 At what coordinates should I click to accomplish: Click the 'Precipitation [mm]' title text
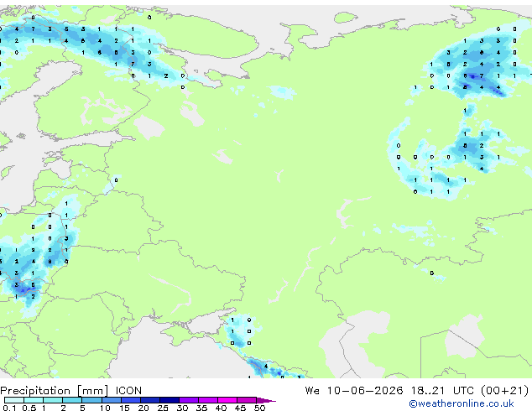click(x=55, y=391)
